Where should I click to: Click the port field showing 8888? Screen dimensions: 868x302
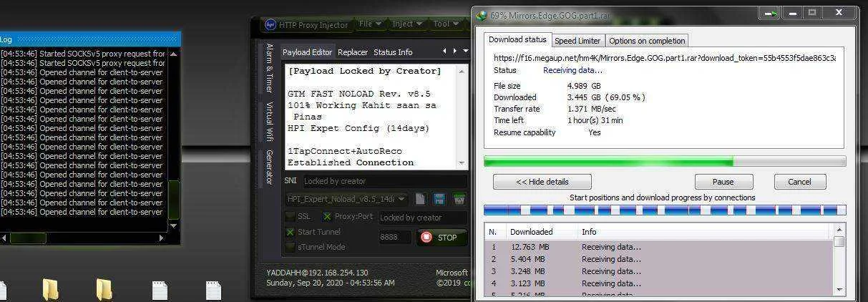[395, 237]
